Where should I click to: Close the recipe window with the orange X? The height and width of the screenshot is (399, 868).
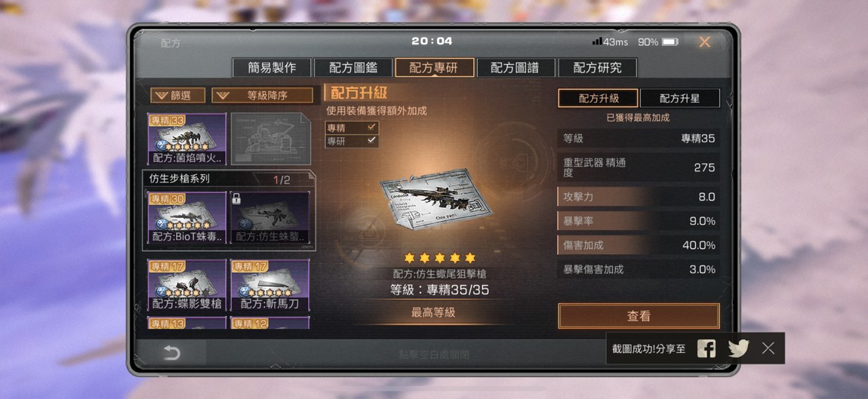(704, 42)
